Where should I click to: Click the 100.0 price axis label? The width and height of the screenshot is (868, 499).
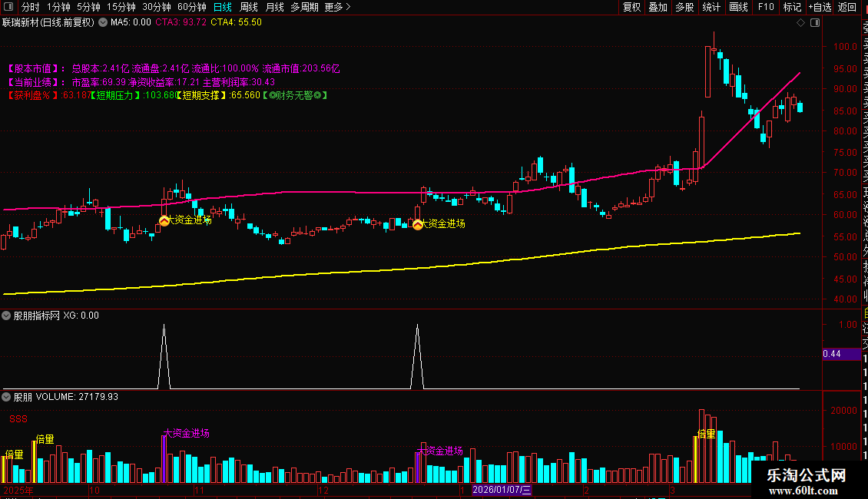point(845,47)
